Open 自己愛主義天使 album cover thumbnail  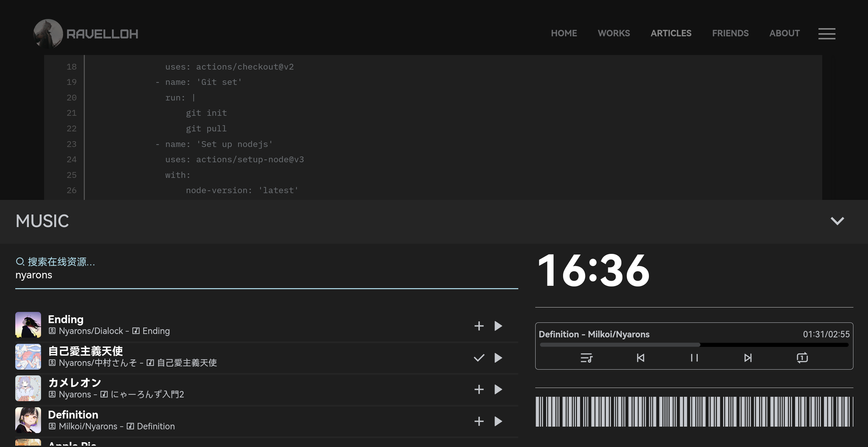pos(28,357)
